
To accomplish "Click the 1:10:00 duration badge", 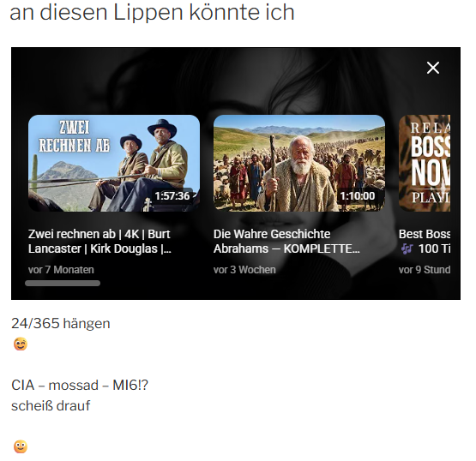I will 358,196.
